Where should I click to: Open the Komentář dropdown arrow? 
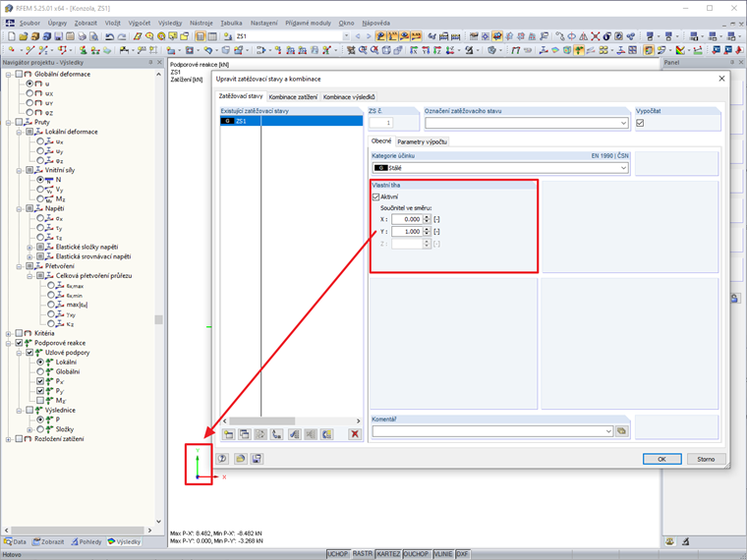(608, 431)
